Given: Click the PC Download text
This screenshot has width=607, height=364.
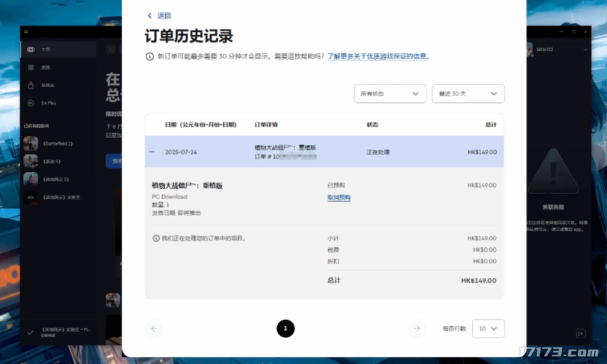Looking at the screenshot, I should coord(170,197).
